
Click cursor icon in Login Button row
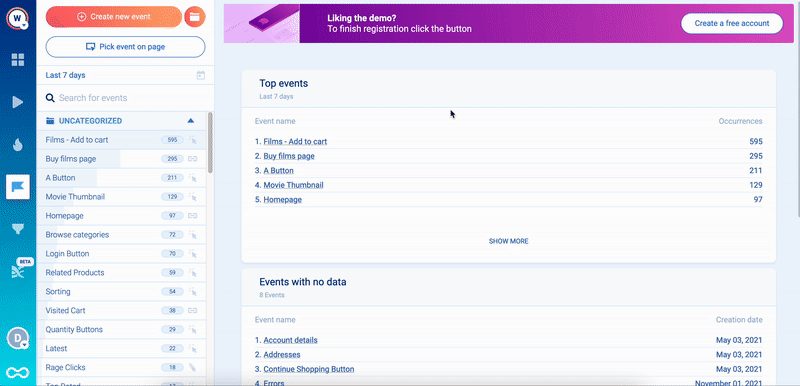point(192,253)
